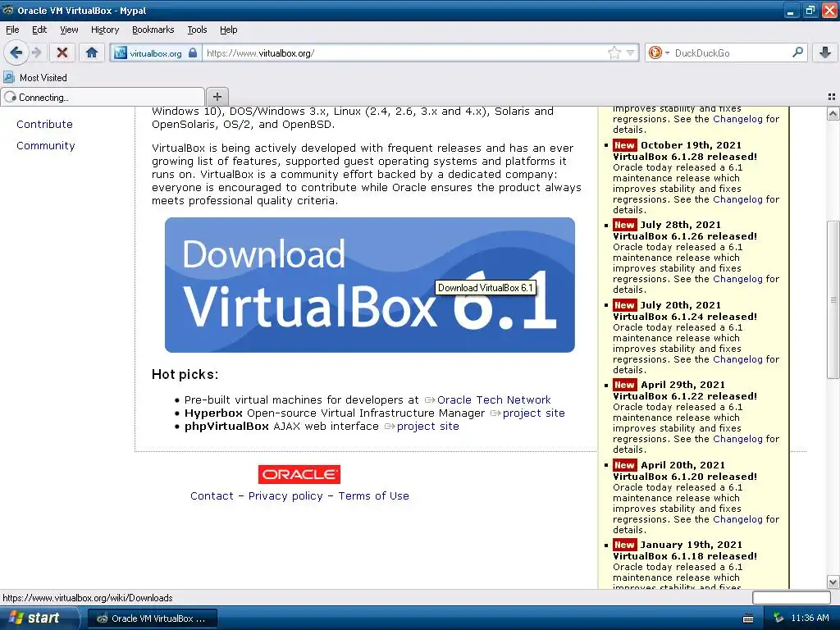Image resolution: width=840 pixels, height=630 pixels.
Task: Open the Terms of Use link
Action: coord(373,496)
